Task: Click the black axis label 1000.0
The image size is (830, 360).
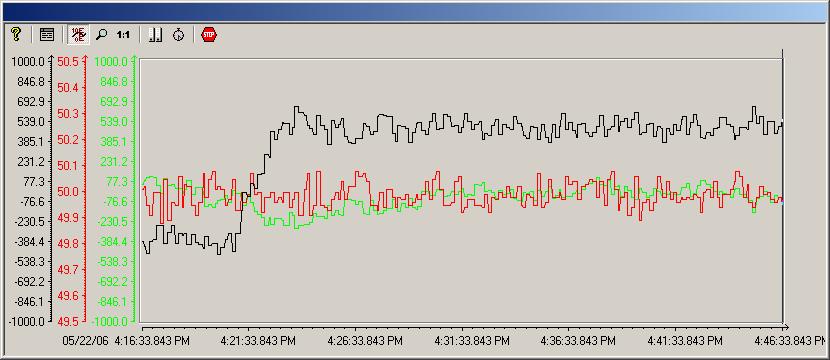Action: [x=28, y=61]
